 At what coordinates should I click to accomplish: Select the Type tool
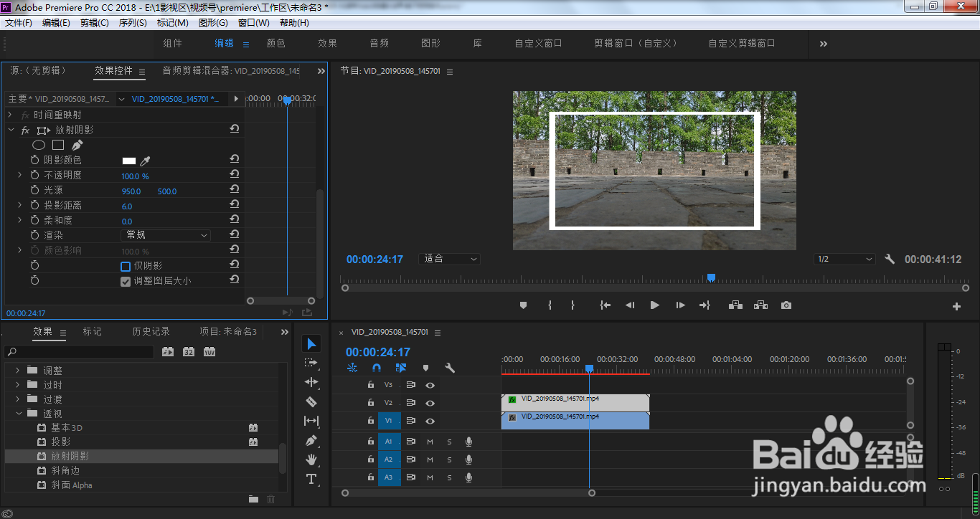point(311,479)
